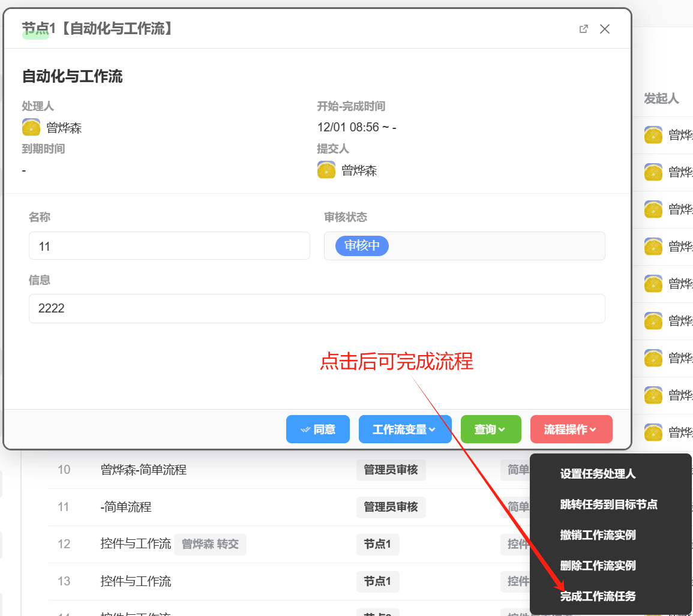Open row 11 -简单流程 entry
Image resolution: width=693 pixels, height=616 pixels.
click(126, 507)
